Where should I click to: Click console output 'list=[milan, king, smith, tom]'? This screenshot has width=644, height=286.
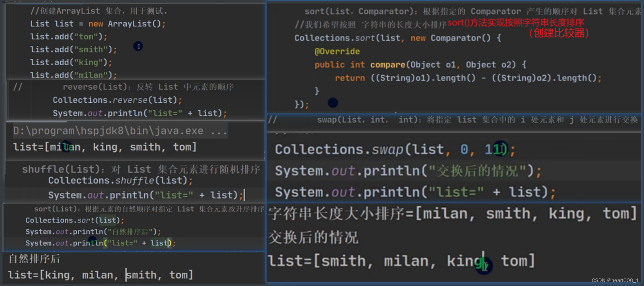click(105, 147)
